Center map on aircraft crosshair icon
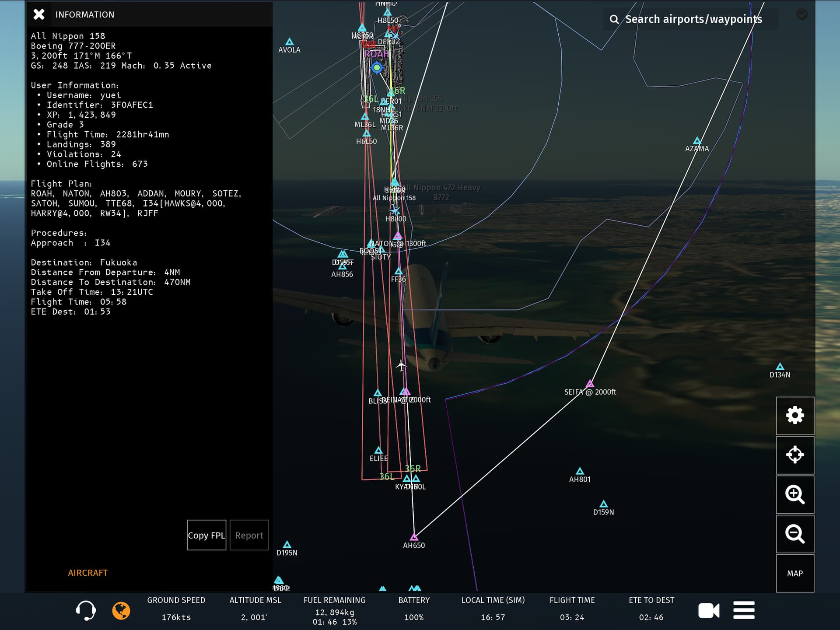The height and width of the screenshot is (630, 840). (x=794, y=455)
